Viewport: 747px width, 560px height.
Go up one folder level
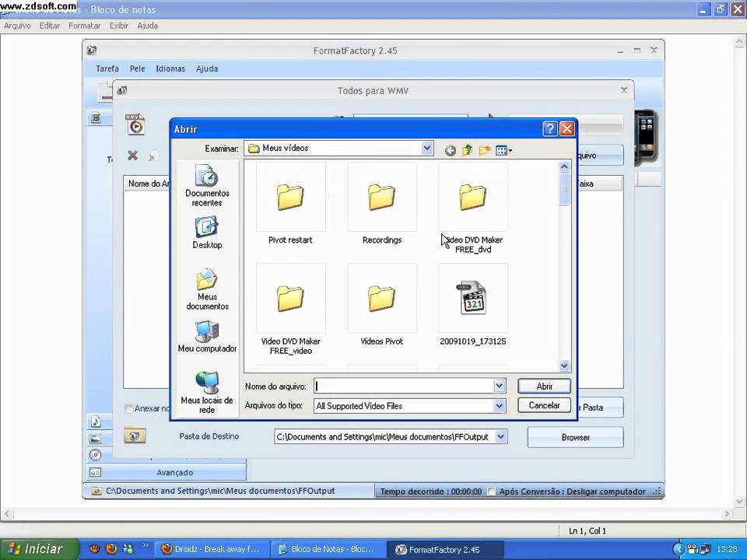pos(467,150)
